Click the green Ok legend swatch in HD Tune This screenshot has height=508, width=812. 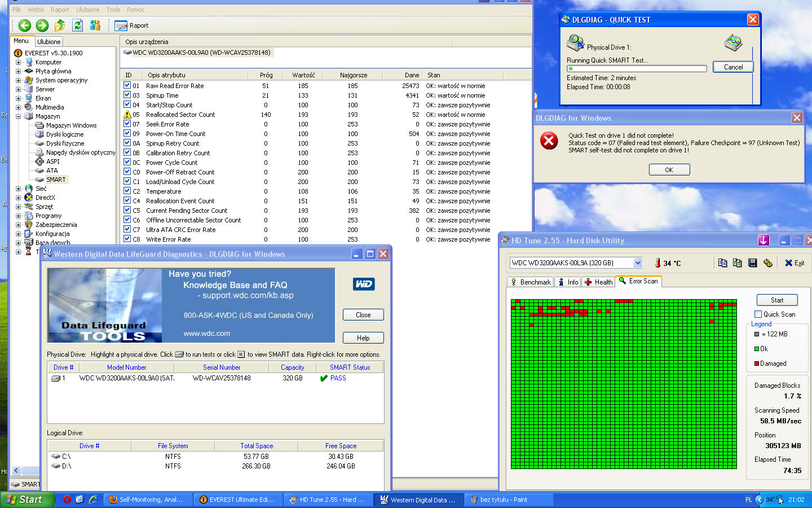[x=757, y=349]
